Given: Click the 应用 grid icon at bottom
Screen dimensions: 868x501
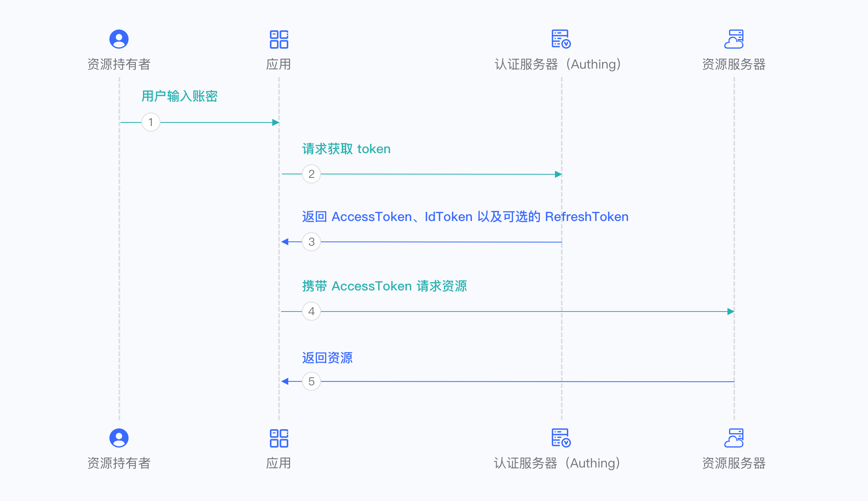Looking at the screenshot, I should (279, 438).
